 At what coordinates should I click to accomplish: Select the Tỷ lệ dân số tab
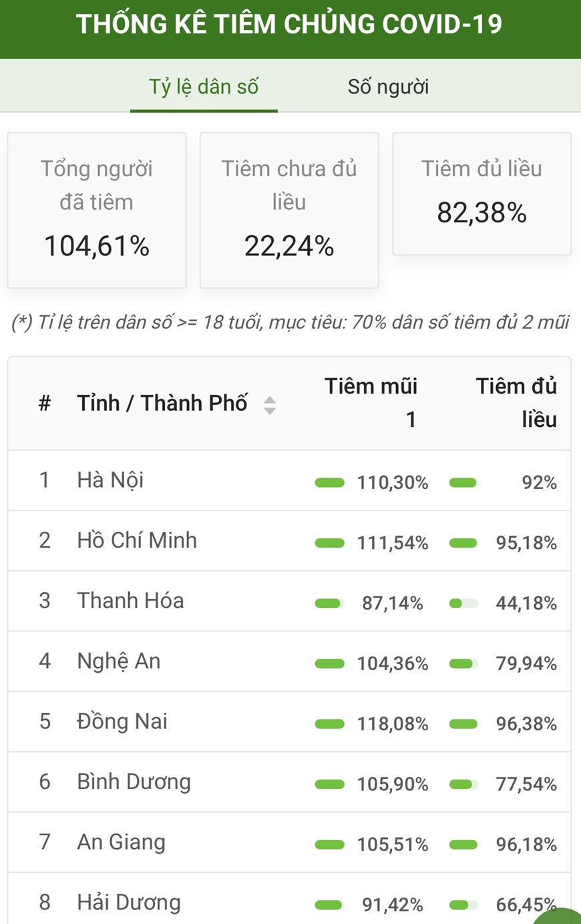tap(204, 87)
